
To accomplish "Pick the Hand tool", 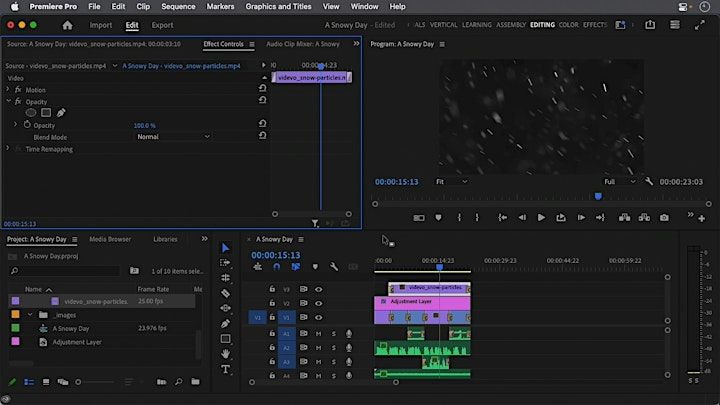I will 225,353.
